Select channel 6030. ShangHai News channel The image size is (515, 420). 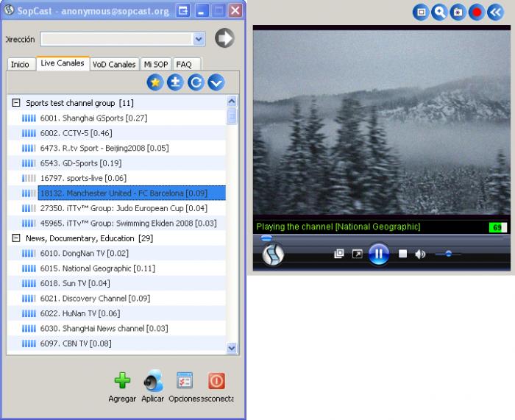point(116,329)
